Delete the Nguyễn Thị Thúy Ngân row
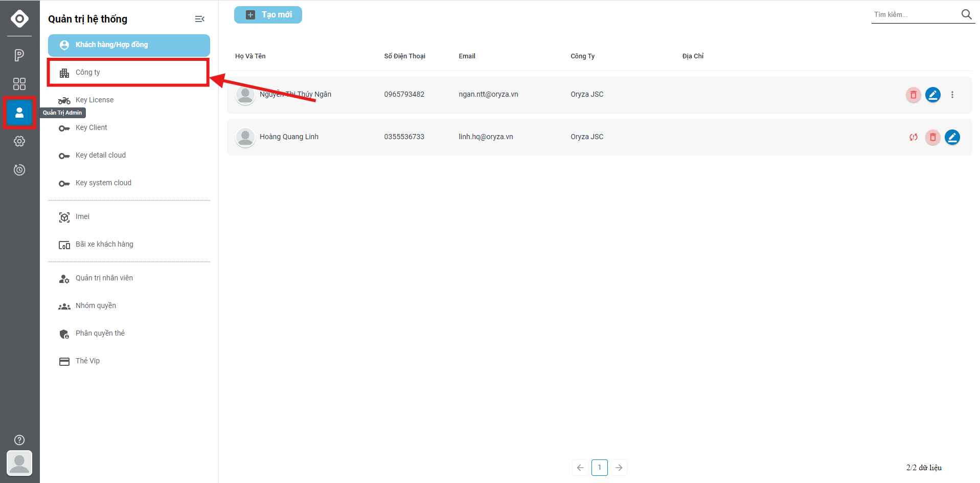Image resolution: width=980 pixels, height=483 pixels. point(914,95)
